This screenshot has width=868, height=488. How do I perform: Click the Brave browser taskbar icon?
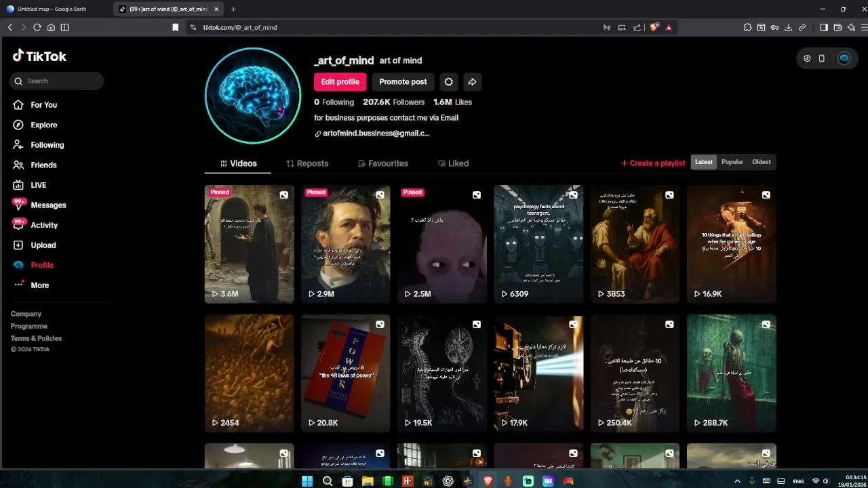click(x=488, y=481)
